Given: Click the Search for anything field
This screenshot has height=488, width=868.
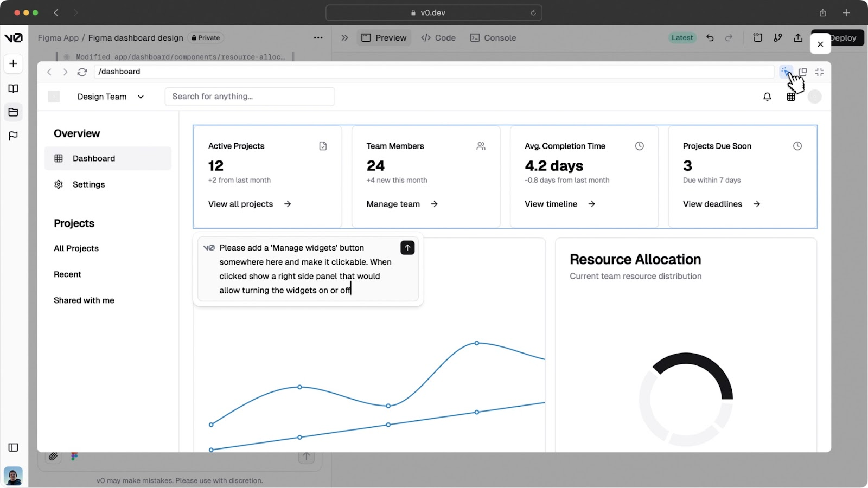Looking at the screenshot, I should click(250, 97).
